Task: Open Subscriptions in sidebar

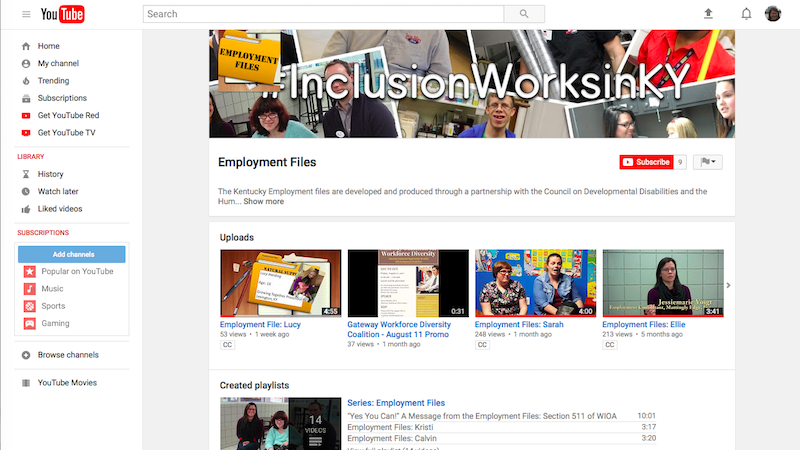Action: (62, 98)
